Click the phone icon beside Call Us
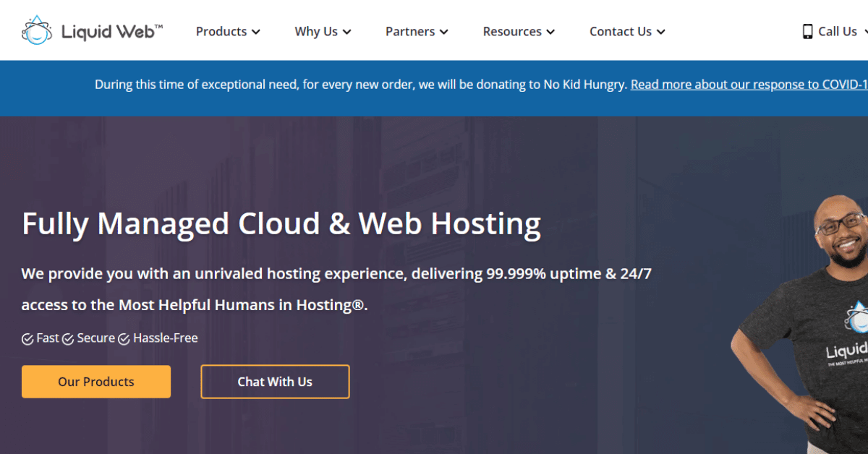The image size is (868, 454). point(807,31)
